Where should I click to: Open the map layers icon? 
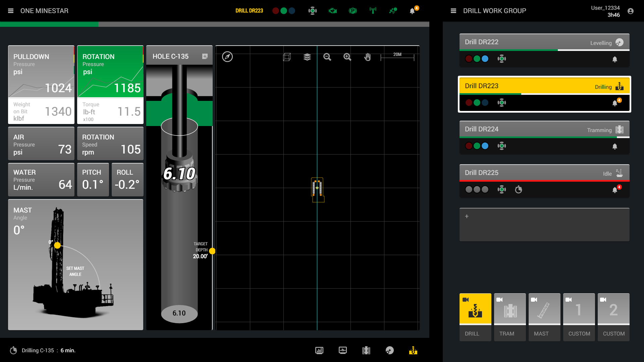coord(307,57)
